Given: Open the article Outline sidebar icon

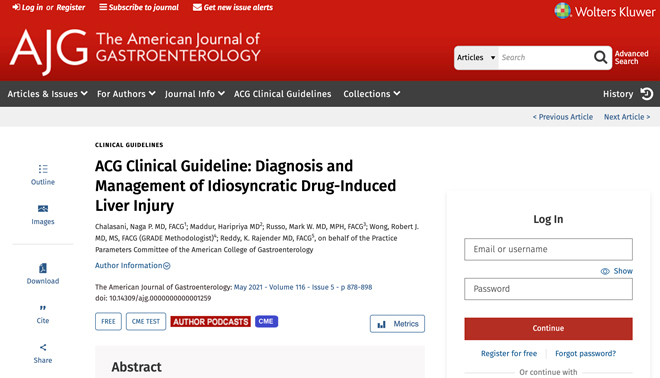Looking at the screenshot, I should pyautogui.click(x=43, y=169).
